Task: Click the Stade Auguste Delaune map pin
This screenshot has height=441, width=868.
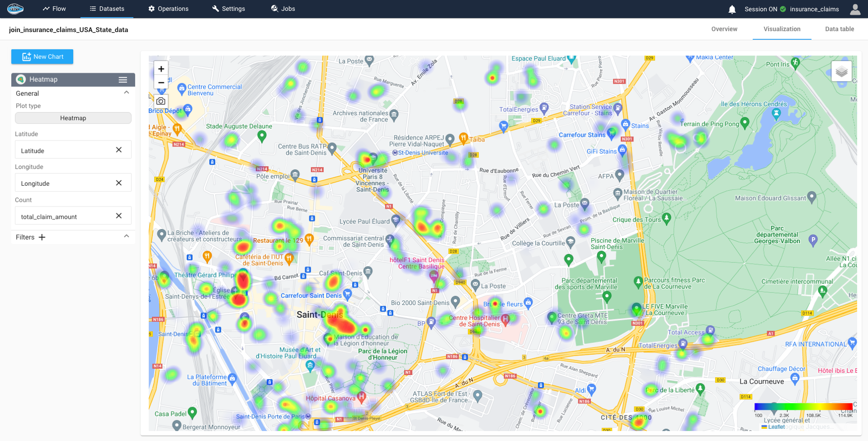Action: (x=262, y=136)
